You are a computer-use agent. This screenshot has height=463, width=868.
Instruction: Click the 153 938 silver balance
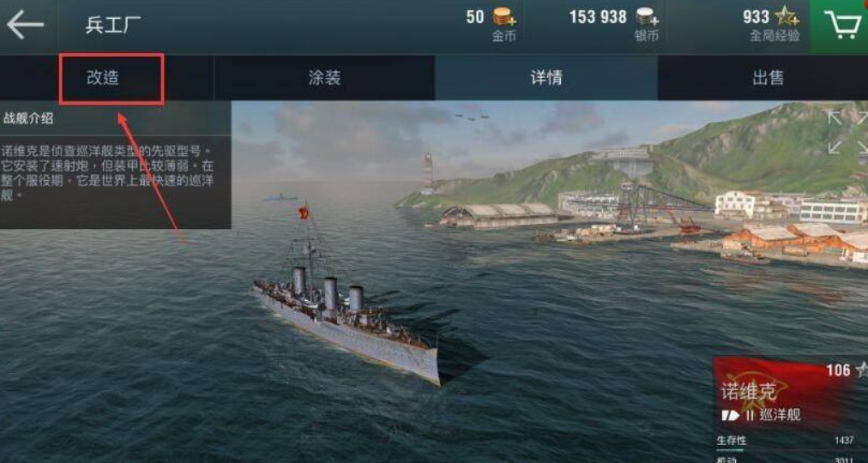(x=598, y=17)
